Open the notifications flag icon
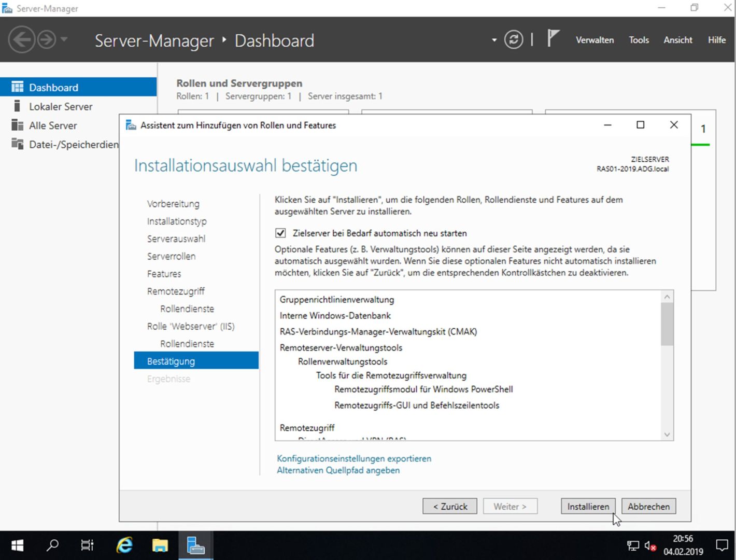This screenshot has width=736, height=560. coord(553,38)
